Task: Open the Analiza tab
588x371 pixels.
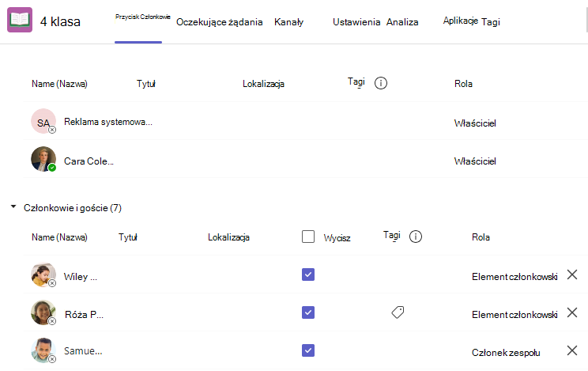Action: pyautogui.click(x=402, y=22)
